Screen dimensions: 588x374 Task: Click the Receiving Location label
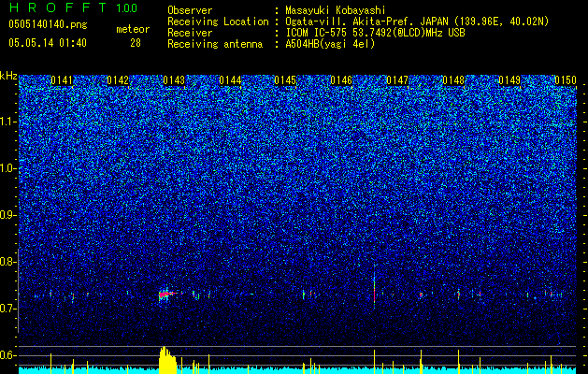(x=218, y=22)
